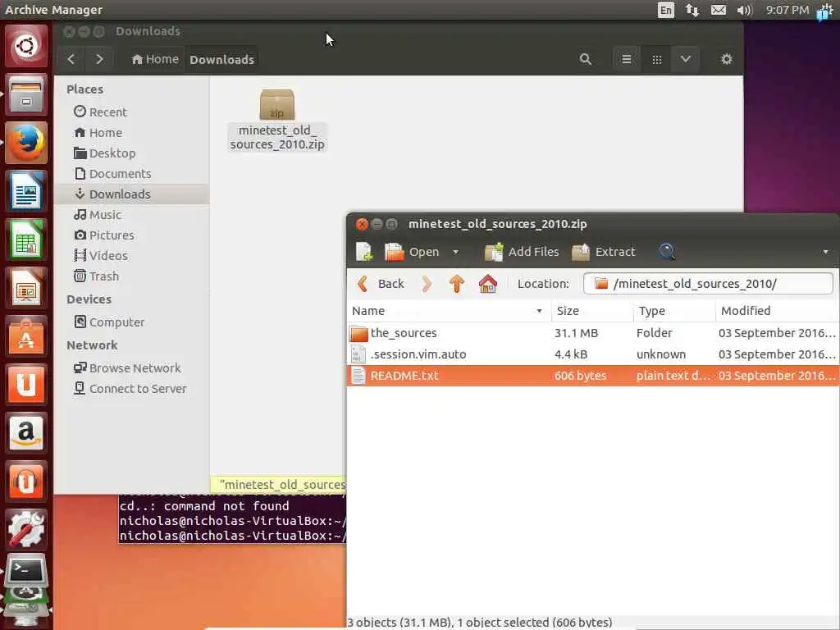This screenshot has height=630, width=840.
Task: Open Amazon from the launcher
Action: click(25, 433)
